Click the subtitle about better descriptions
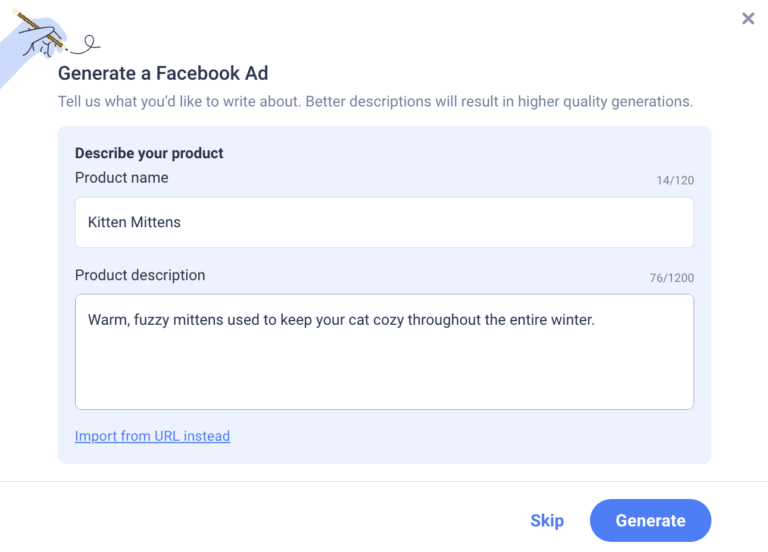This screenshot has width=768, height=552. tap(375, 102)
